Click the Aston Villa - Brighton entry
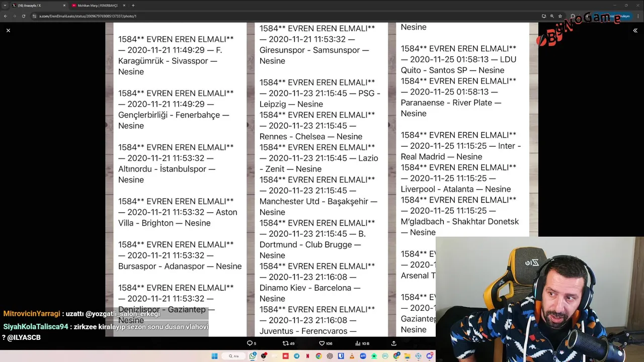Screen dimensions: 644x362 tap(178, 212)
